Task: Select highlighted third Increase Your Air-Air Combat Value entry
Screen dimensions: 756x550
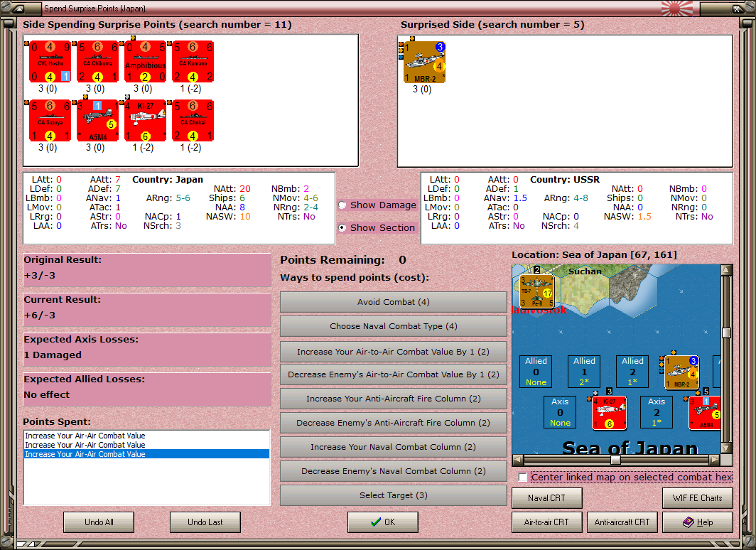Action: 146,454
